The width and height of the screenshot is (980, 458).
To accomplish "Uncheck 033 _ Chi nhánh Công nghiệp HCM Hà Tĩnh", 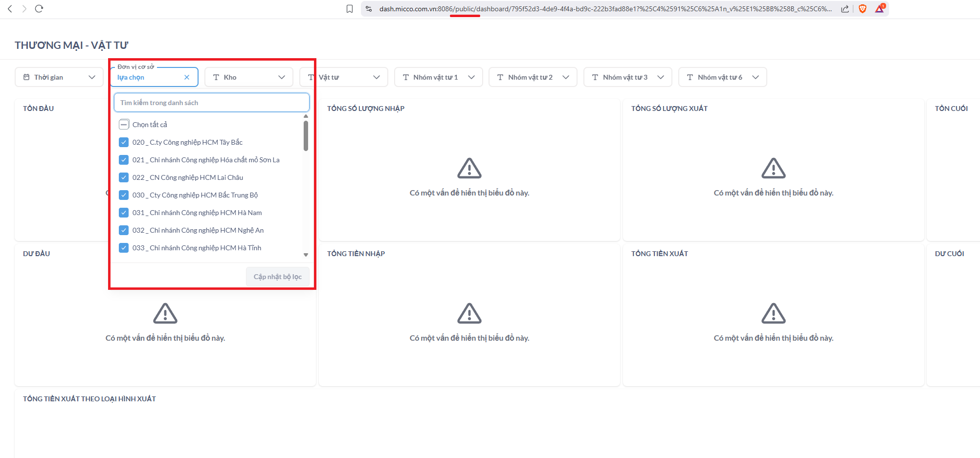I will click(x=124, y=248).
